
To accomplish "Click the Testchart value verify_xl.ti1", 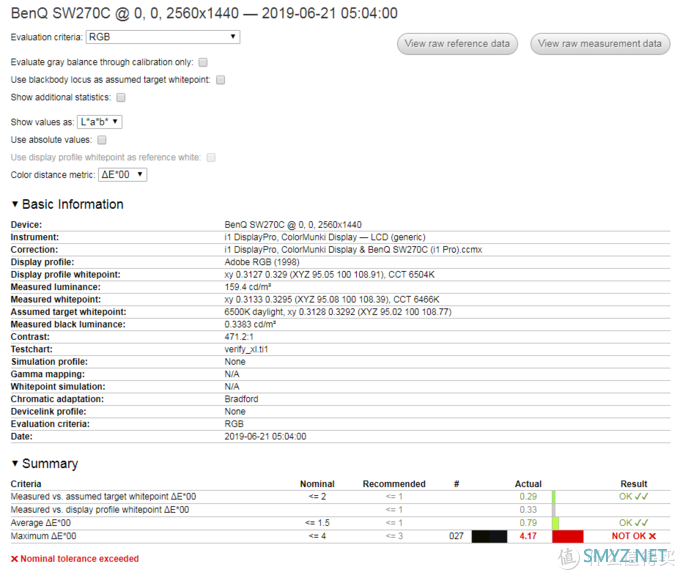I will point(246,349).
